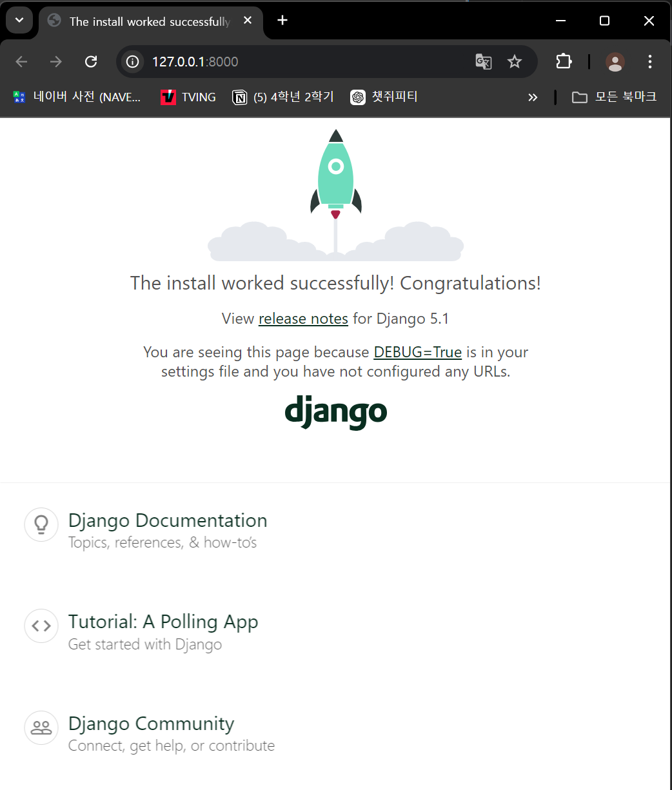Open the Notion 4학년 2학기 bookmark

coord(283,97)
